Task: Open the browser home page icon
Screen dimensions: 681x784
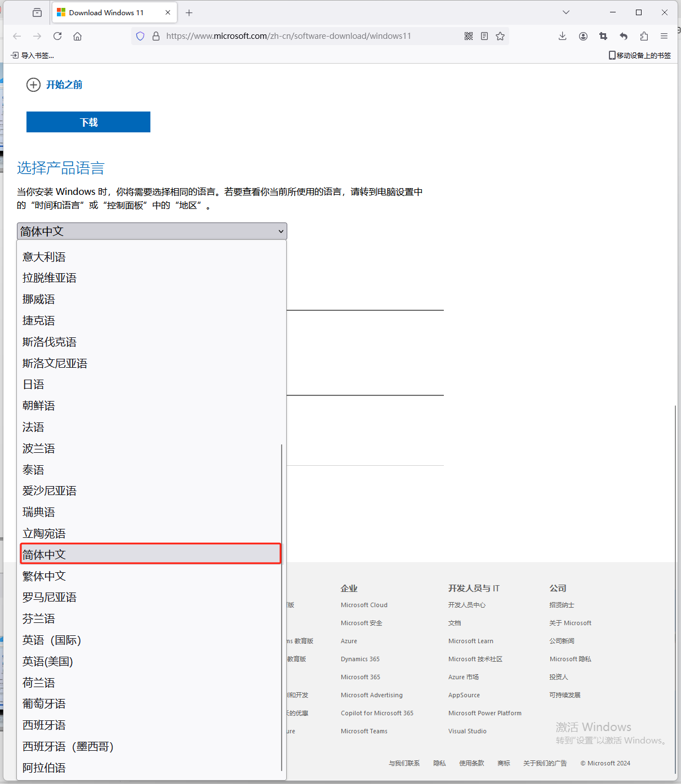Action: point(78,36)
